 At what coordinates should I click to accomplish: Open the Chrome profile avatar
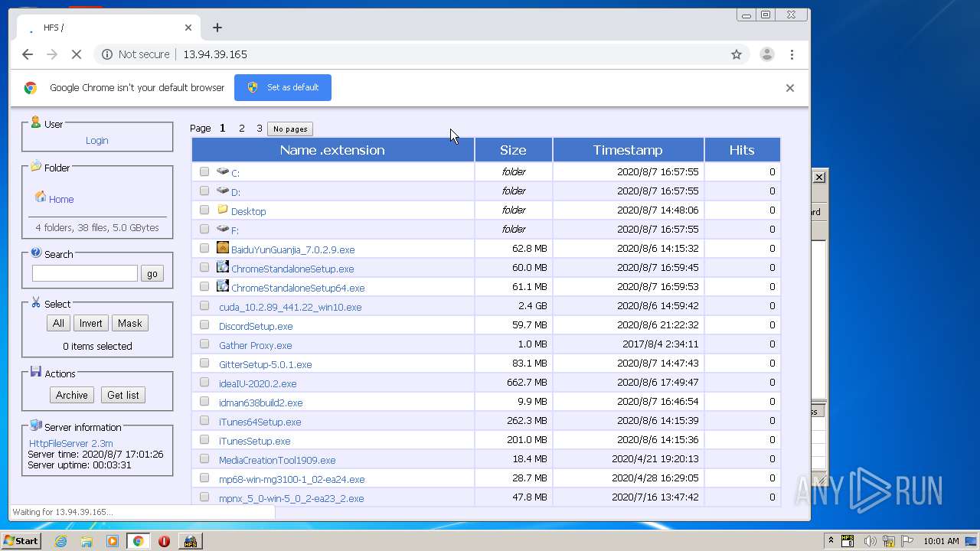pos(766,54)
